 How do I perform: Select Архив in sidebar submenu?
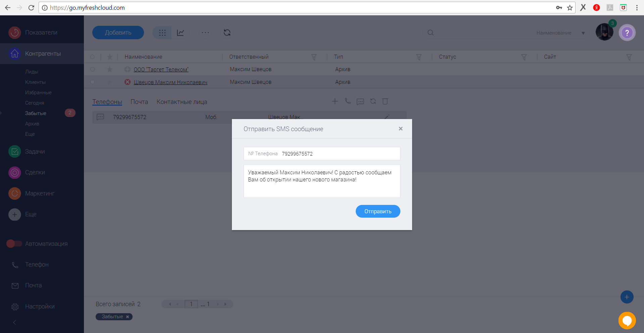coord(32,124)
